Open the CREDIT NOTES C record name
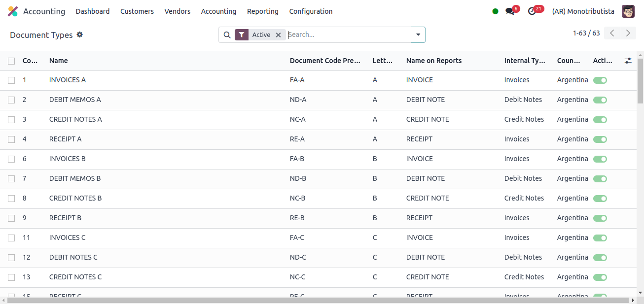644x304 pixels. [x=75, y=277]
